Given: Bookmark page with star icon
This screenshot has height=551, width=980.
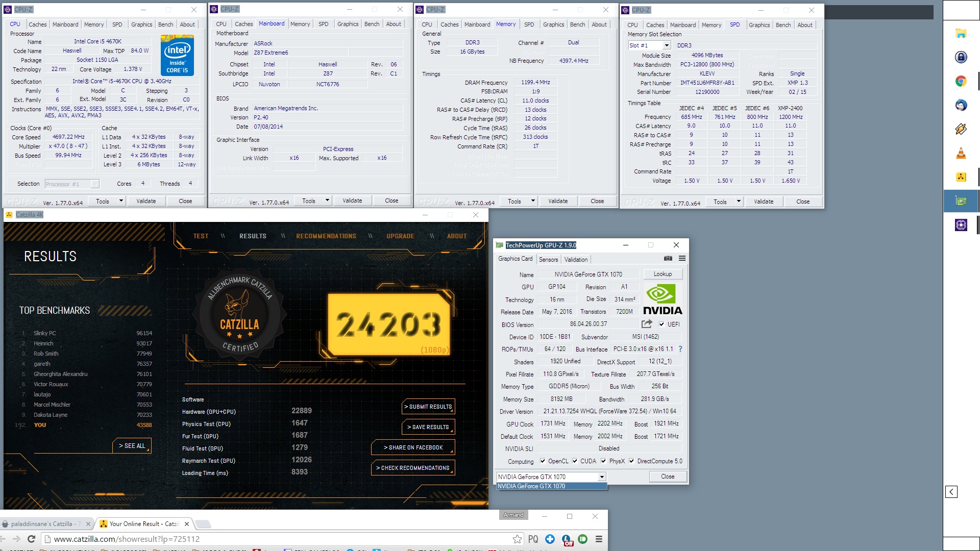Looking at the screenshot, I should point(517,539).
